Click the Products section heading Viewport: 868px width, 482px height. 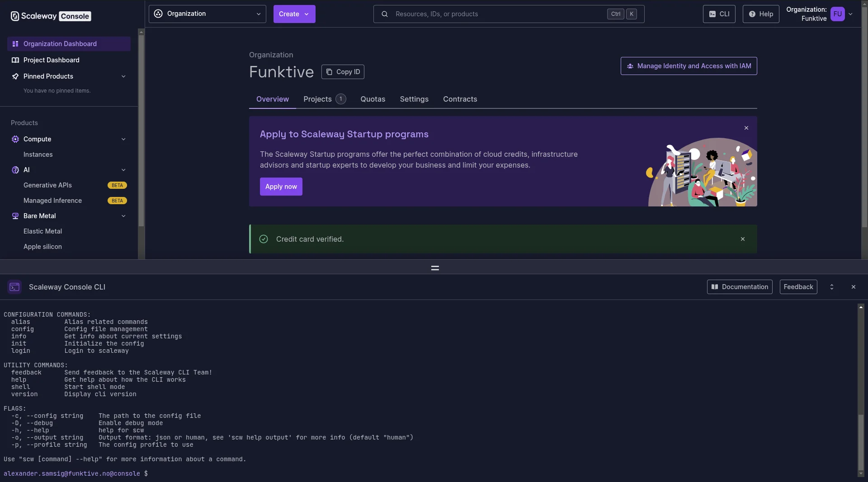24,123
